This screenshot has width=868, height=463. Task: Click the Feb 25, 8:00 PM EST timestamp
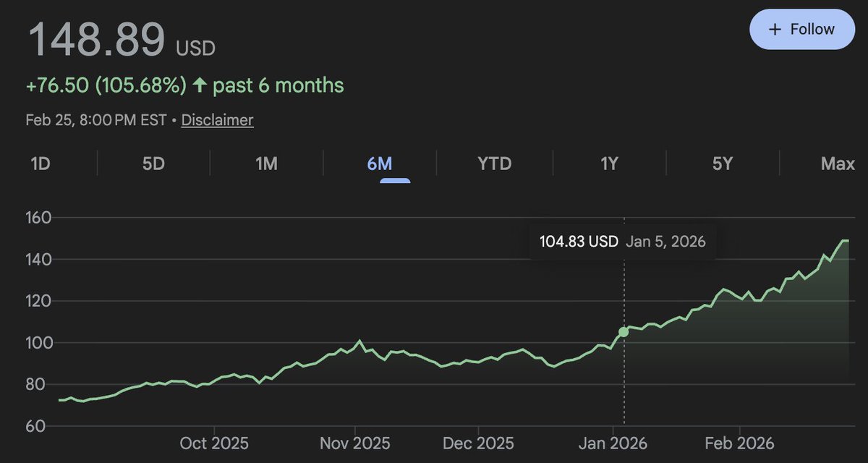[97, 120]
